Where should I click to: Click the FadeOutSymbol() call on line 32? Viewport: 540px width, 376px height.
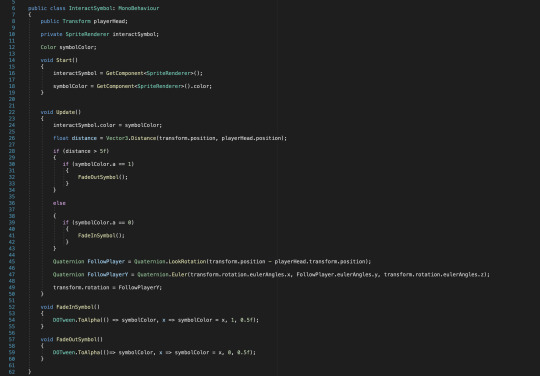click(x=101, y=177)
